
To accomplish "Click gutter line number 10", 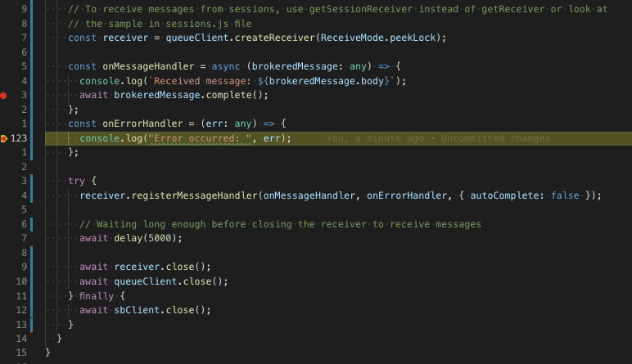I will [21, 281].
